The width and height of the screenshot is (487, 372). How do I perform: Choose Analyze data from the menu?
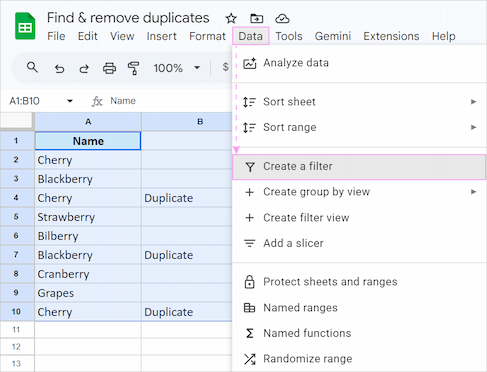pyautogui.click(x=359, y=63)
